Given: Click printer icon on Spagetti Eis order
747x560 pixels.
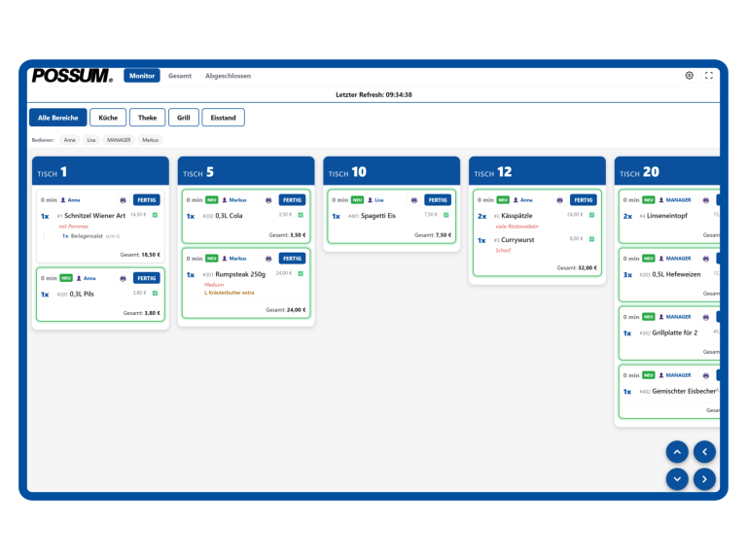Looking at the screenshot, I should tap(414, 199).
